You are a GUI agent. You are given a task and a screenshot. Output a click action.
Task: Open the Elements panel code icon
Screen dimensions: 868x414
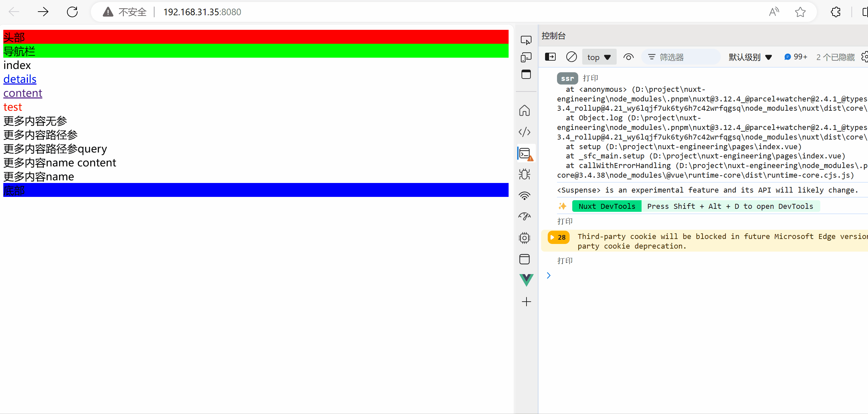coord(525,132)
